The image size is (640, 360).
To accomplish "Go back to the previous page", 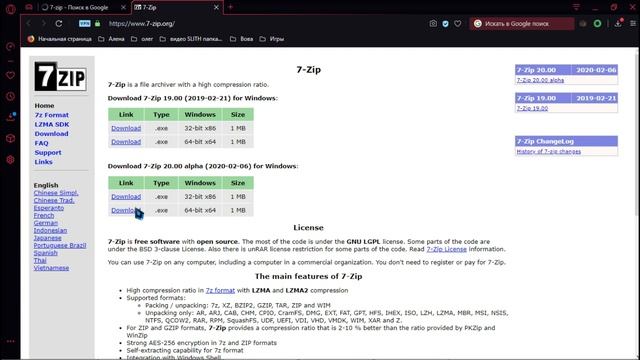I will coord(29,24).
